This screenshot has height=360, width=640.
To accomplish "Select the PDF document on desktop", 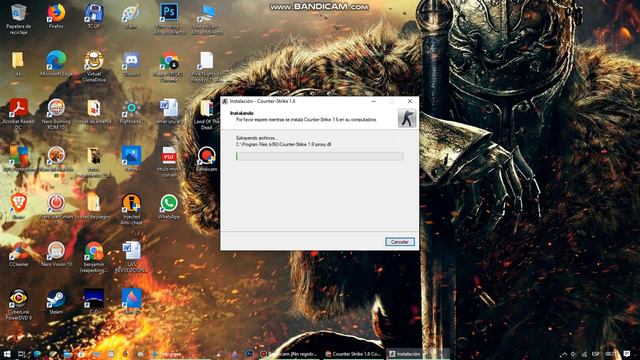I will [x=169, y=162].
